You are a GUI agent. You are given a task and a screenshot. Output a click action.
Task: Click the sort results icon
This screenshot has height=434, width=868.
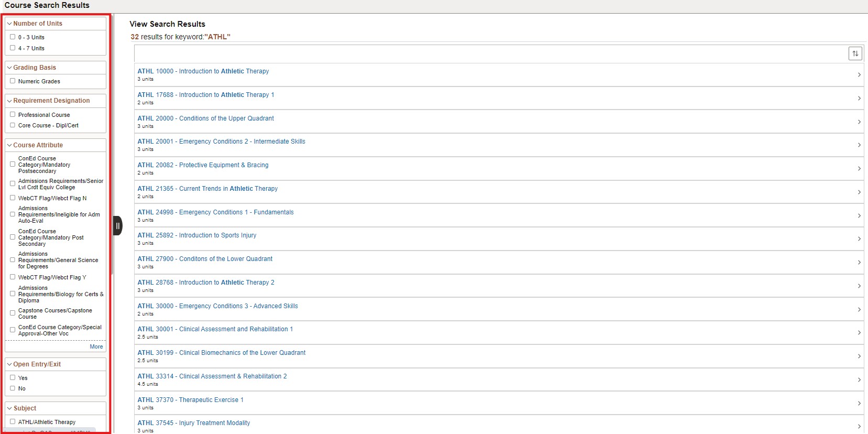point(855,53)
